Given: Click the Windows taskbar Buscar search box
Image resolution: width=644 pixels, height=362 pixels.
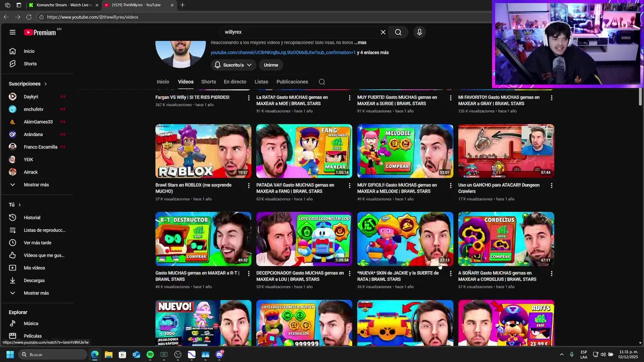Looking at the screenshot, I should tap(53, 355).
